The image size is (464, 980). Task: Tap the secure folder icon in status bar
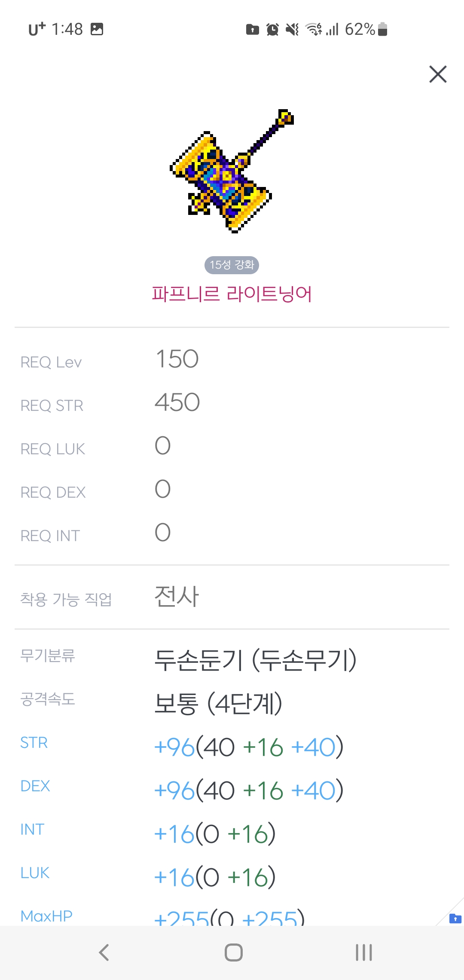coord(252,29)
